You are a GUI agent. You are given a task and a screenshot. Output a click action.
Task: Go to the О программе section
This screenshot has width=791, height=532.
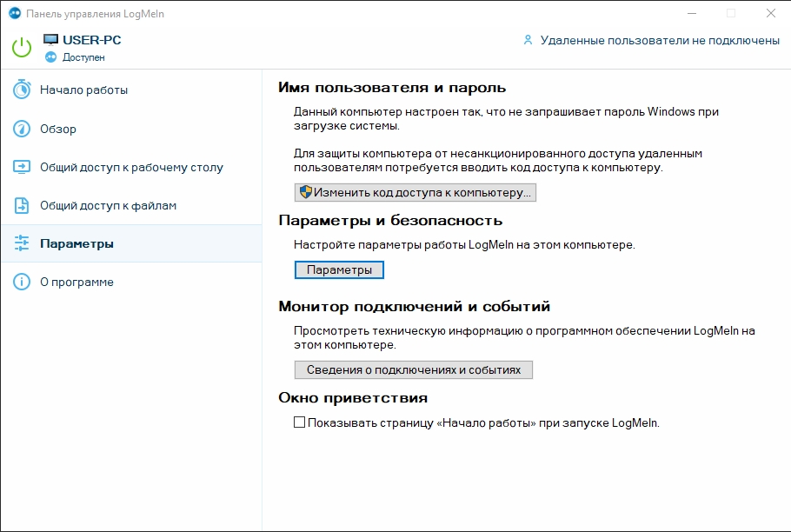76,283
